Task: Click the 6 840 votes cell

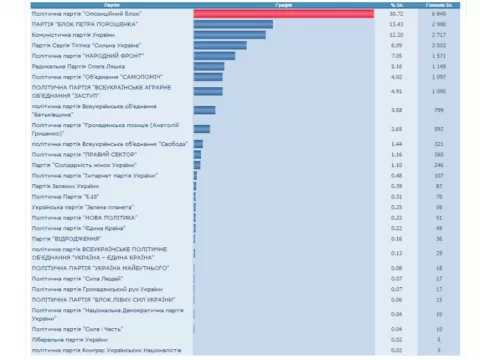Action: 439,14
